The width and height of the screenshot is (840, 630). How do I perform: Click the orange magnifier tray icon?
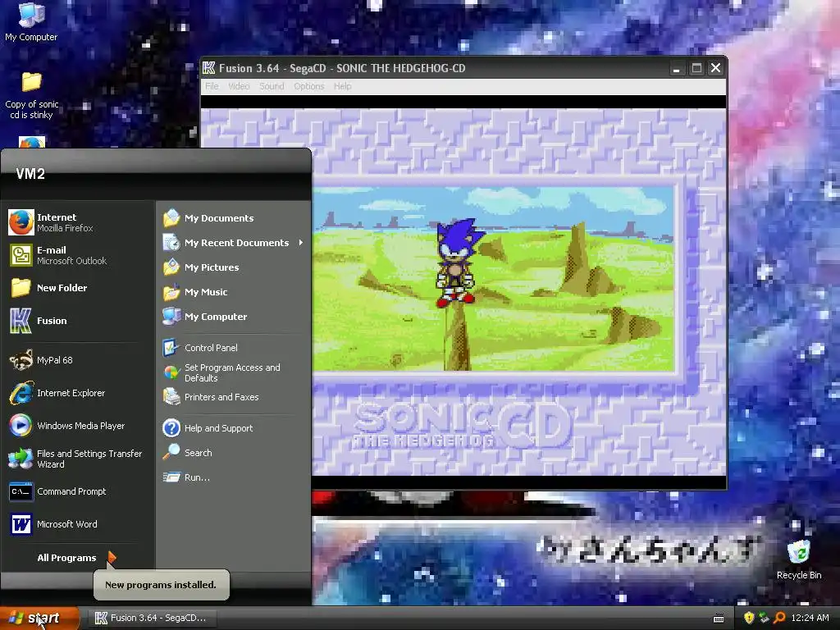(779, 618)
